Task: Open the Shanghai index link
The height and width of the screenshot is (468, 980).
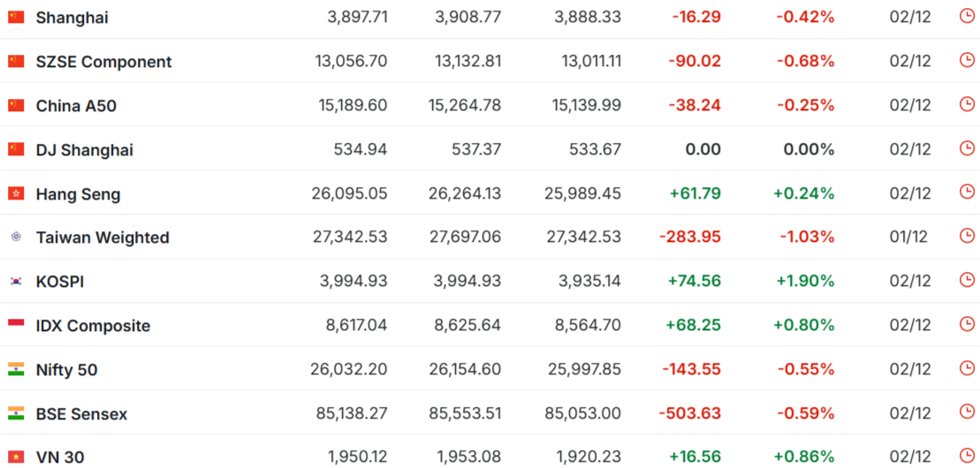Action: click(72, 18)
